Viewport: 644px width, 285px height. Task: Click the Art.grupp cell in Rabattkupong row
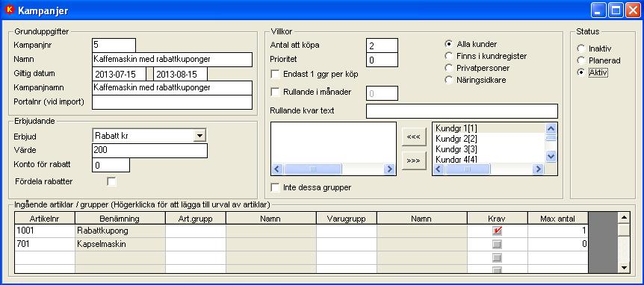196,231
